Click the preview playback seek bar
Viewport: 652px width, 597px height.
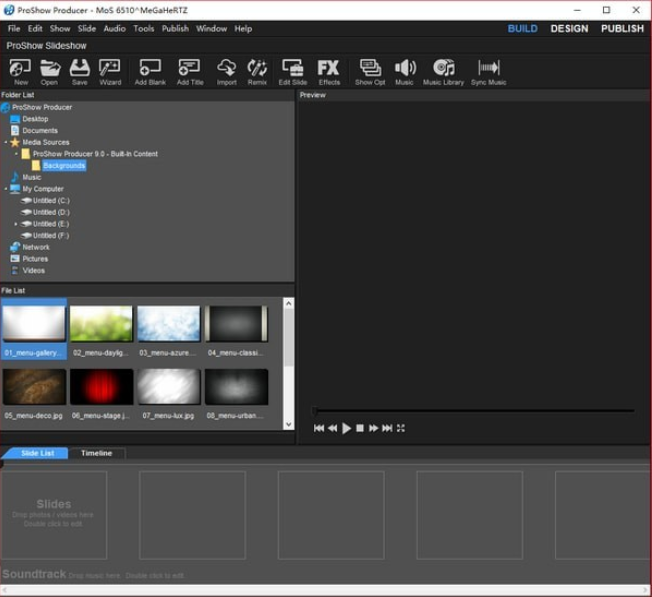(472, 410)
